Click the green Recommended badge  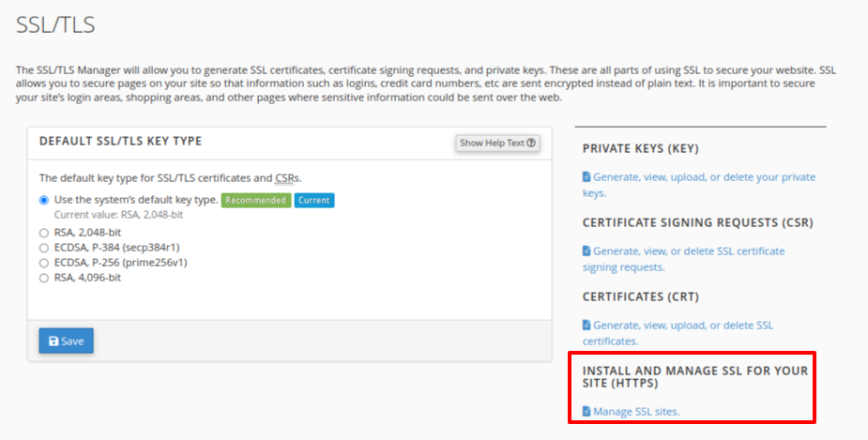(x=255, y=200)
